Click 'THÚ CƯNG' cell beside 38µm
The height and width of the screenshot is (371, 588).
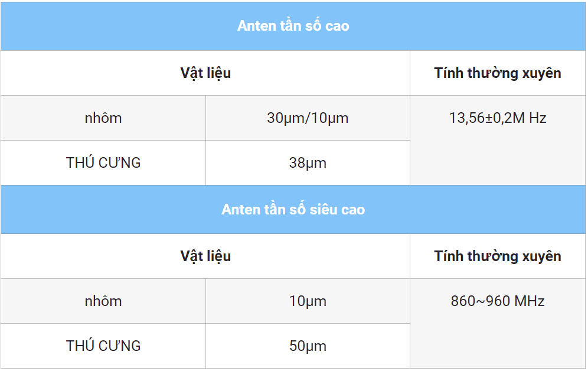click(x=103, y=163)
